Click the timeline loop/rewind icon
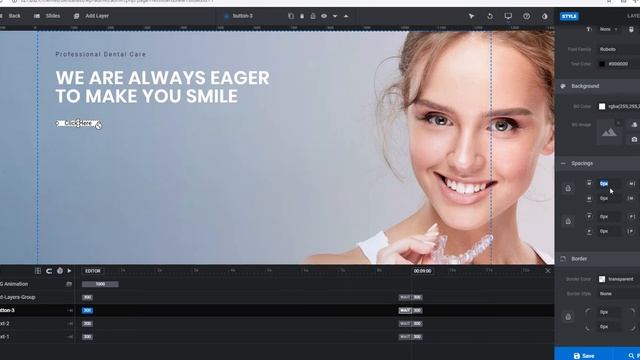 point(49,271)
